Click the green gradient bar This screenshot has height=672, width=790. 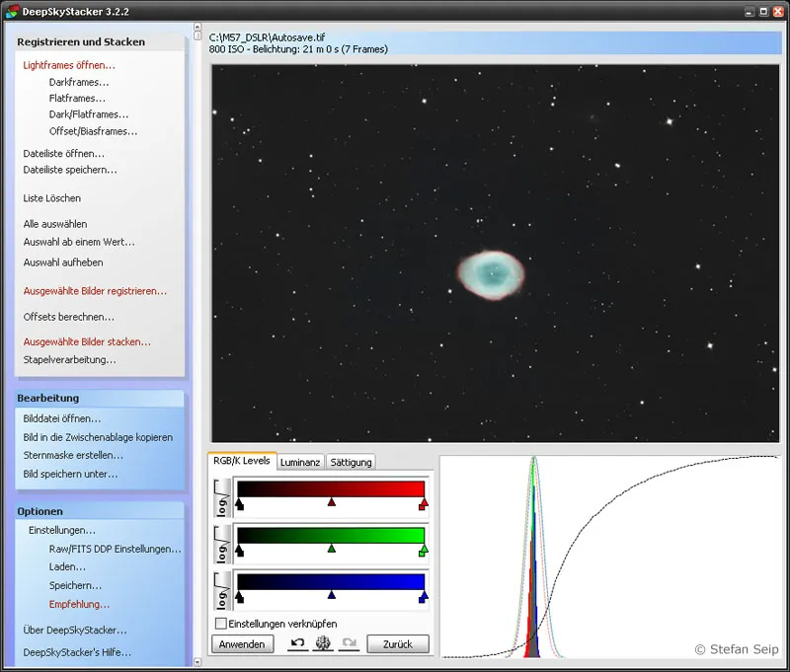coord(331,536)
